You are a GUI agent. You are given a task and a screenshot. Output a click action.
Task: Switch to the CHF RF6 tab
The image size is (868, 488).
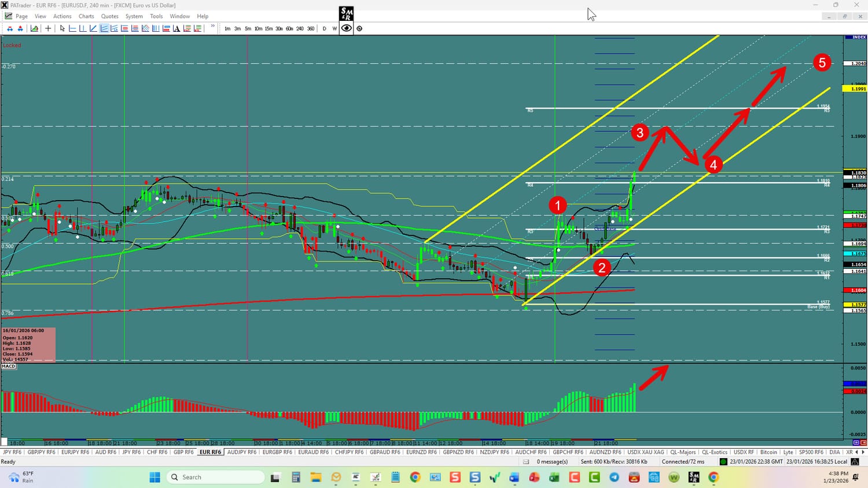tap(157, 452)
